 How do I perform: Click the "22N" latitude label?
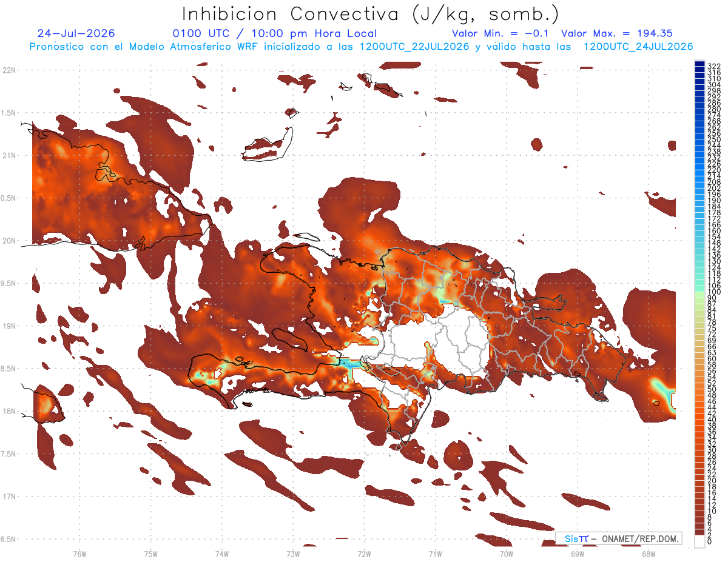[8, 70]
